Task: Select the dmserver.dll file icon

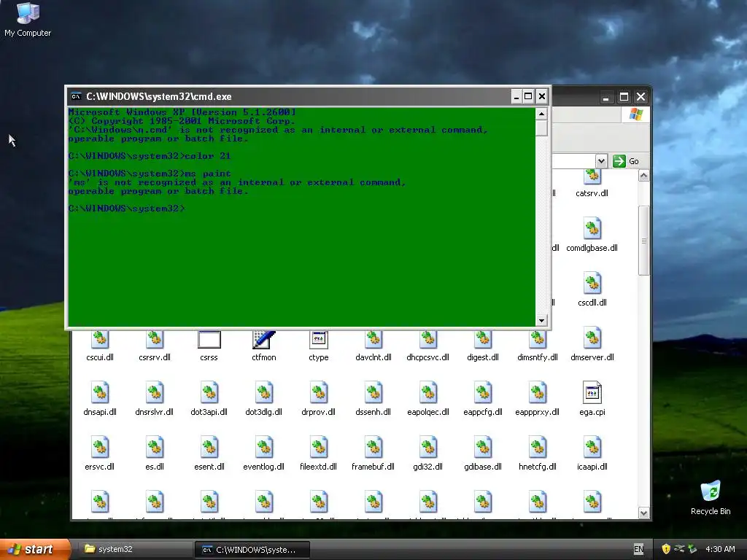Action: [x=592, y=346]
